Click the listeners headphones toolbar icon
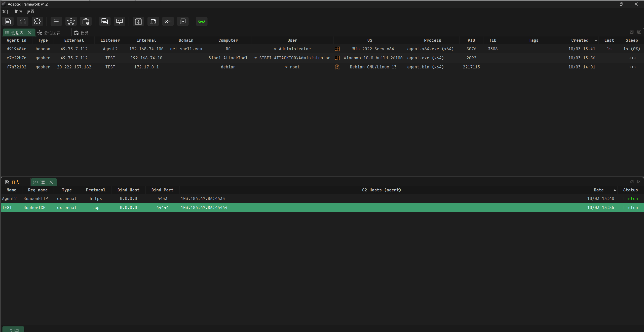 [23, 21]
